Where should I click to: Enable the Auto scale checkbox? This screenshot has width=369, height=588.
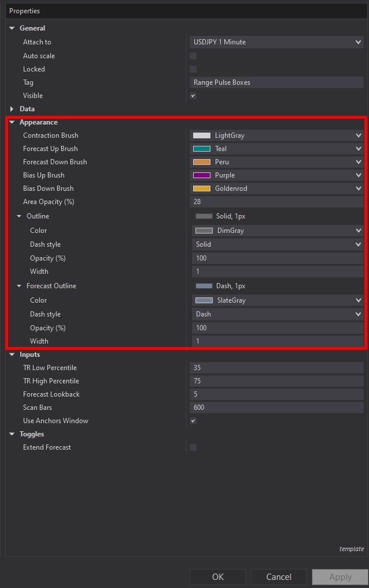pos(193,56)
